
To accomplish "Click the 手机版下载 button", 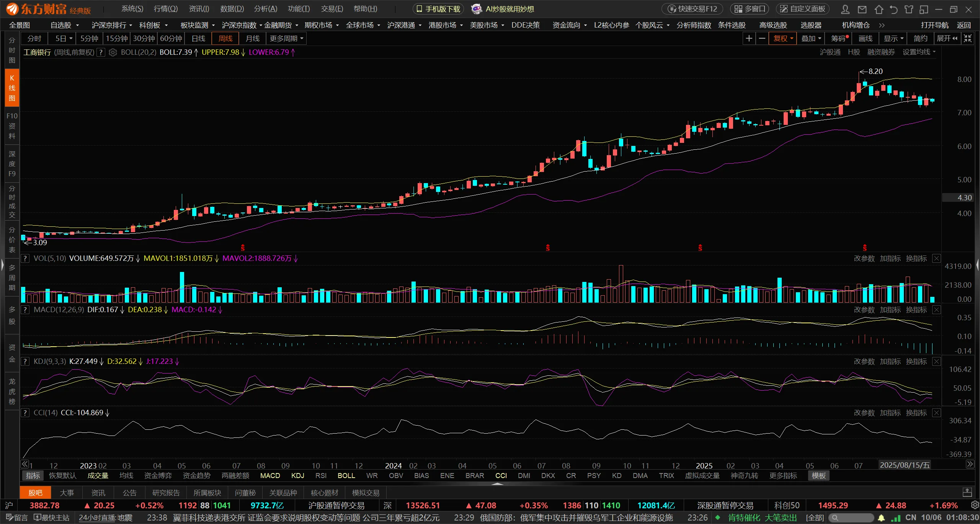I will tap(438, 9).
